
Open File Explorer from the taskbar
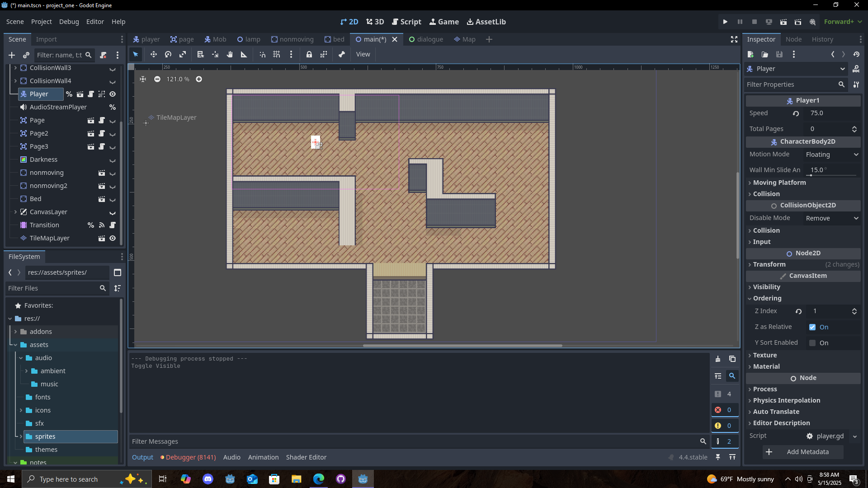point(296,479)
